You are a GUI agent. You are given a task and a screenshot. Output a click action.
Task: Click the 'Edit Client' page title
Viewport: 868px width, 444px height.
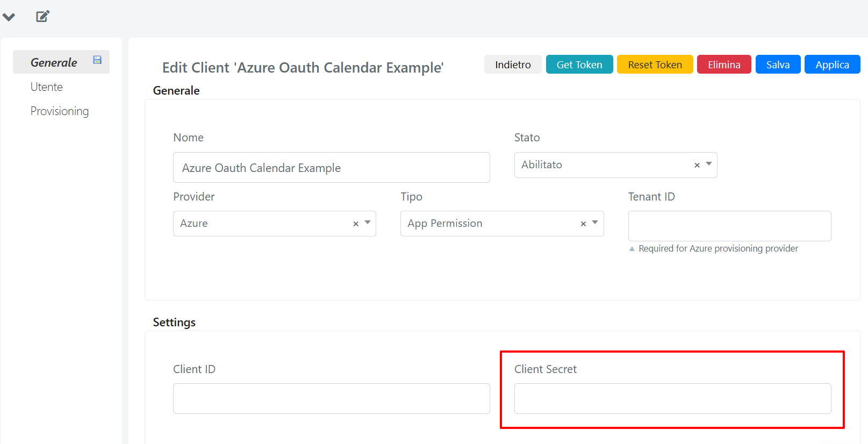coord(303,68)
